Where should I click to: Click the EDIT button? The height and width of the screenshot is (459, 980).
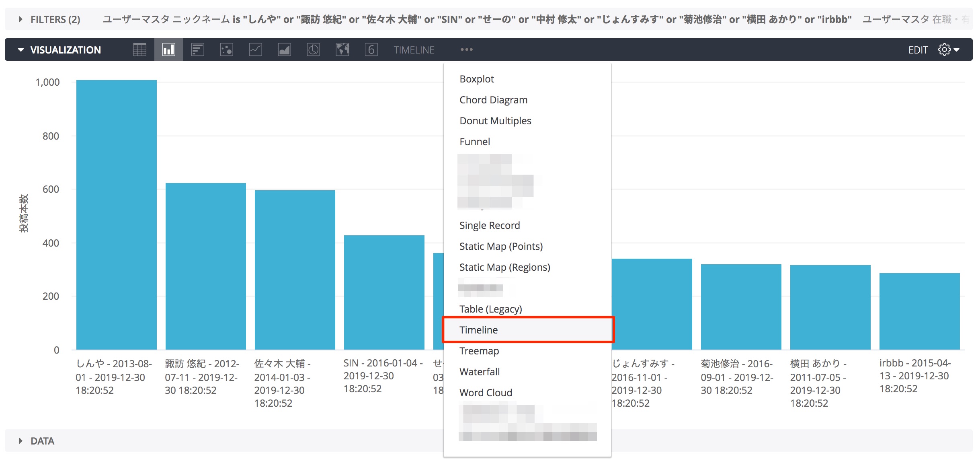(918, 49)
